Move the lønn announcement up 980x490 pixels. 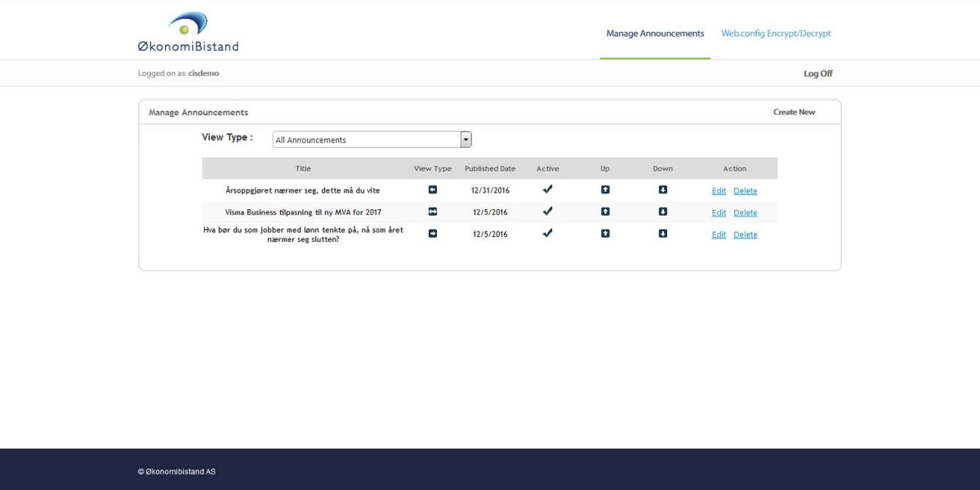604,234
